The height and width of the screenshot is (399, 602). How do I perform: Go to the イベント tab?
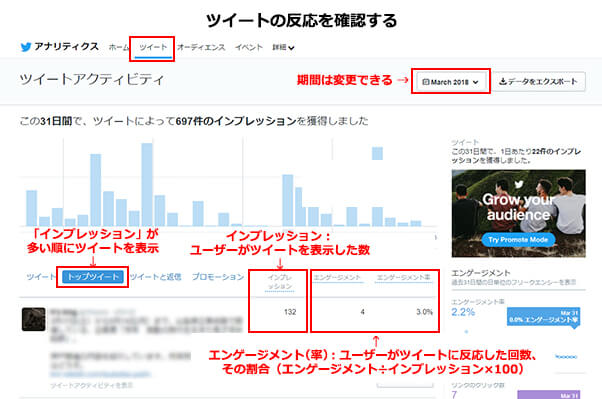[x=249, y=48]
